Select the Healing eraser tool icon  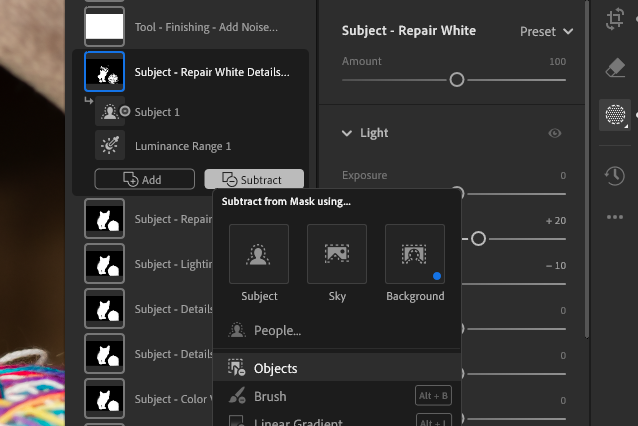tap(615, 67)
